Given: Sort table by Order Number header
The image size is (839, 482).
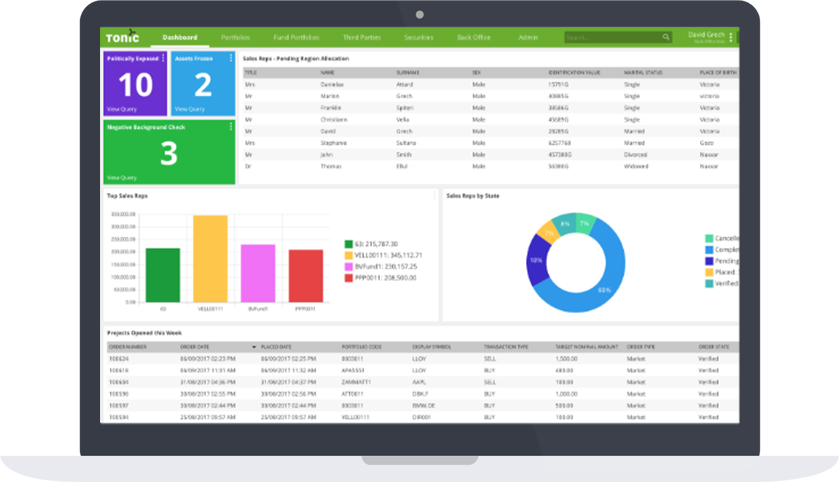Looking at the screenshot, I should click(x=127, y=346).
